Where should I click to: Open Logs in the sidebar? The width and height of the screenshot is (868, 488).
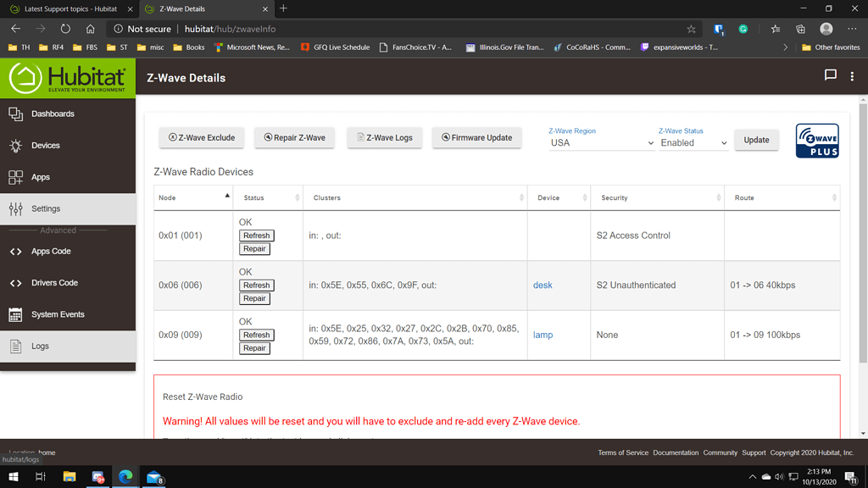coord(68,347)
